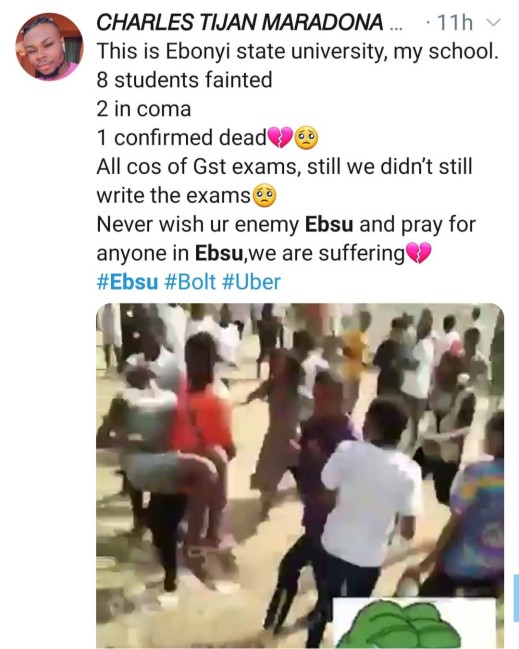
Task: Click the green Pepe frog sticker
Action: 414,623
